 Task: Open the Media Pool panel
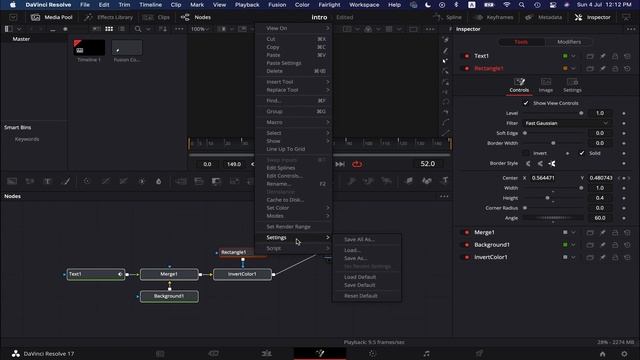pos(51,18)
